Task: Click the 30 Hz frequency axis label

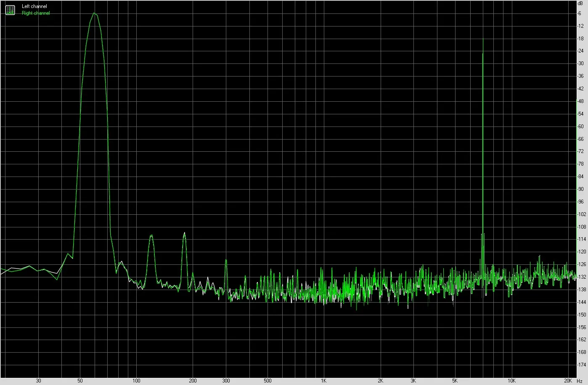Action: [39, 381]
